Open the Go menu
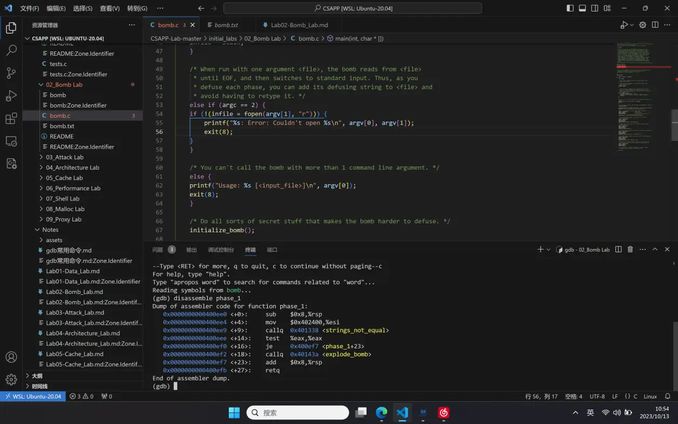Viewport: 678px width, 424px height. pos(137,8)
